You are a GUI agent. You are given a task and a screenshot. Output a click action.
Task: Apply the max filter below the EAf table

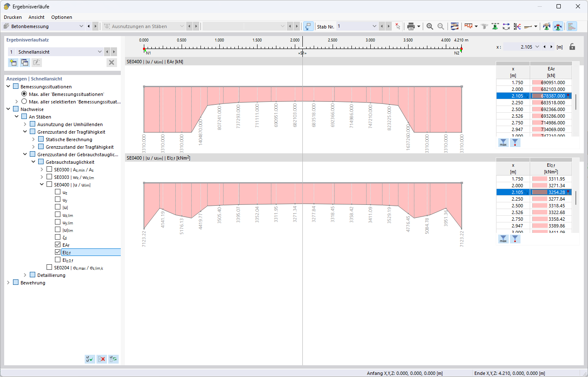click(x=503, y=143)
